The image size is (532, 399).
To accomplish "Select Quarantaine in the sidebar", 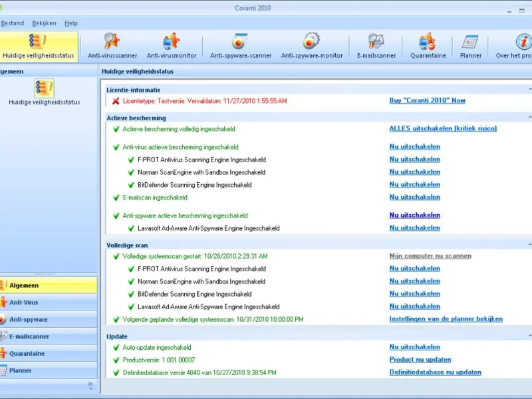I will click(x=49, y=354).
